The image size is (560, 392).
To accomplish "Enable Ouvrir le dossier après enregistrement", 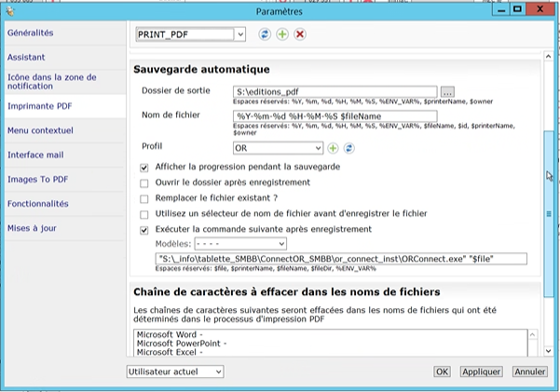I will (x=143, y=182).
